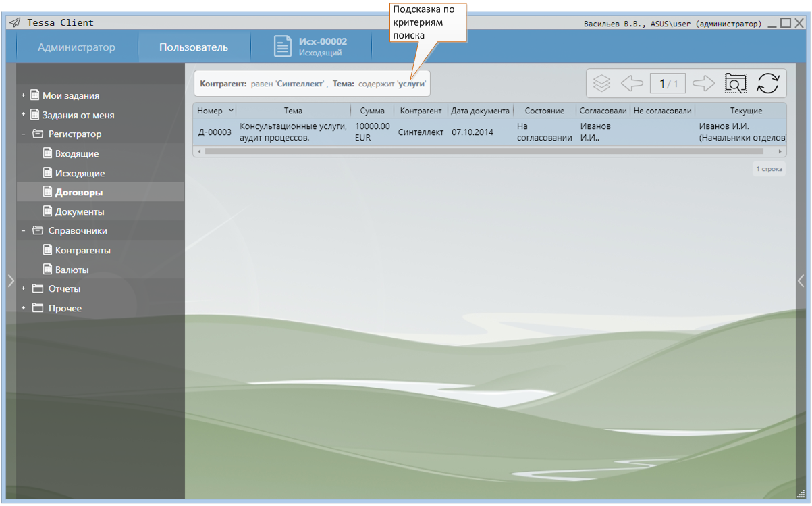Collapse the Регистратор folder
812x506 pixels.
[24, 134]
